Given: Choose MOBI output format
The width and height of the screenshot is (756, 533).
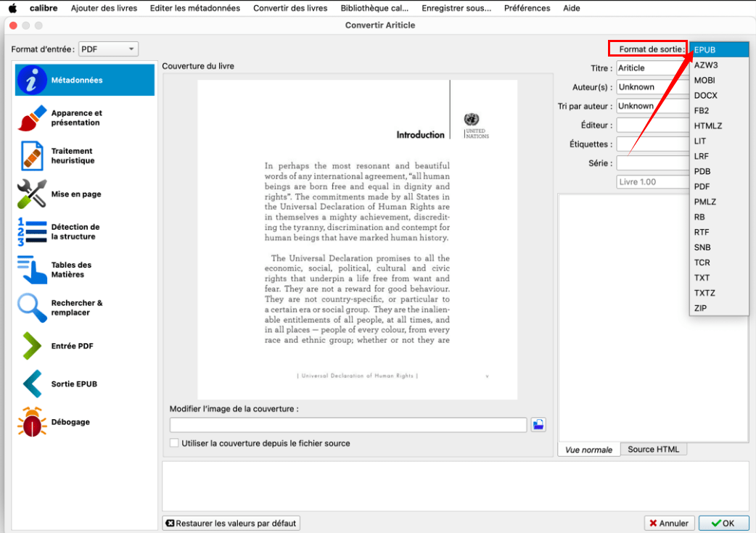Looking at the screenshot, I should click(719, 80).
